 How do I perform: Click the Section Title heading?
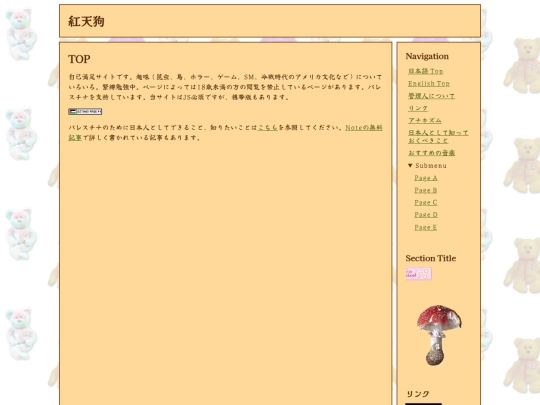(430, 258)
